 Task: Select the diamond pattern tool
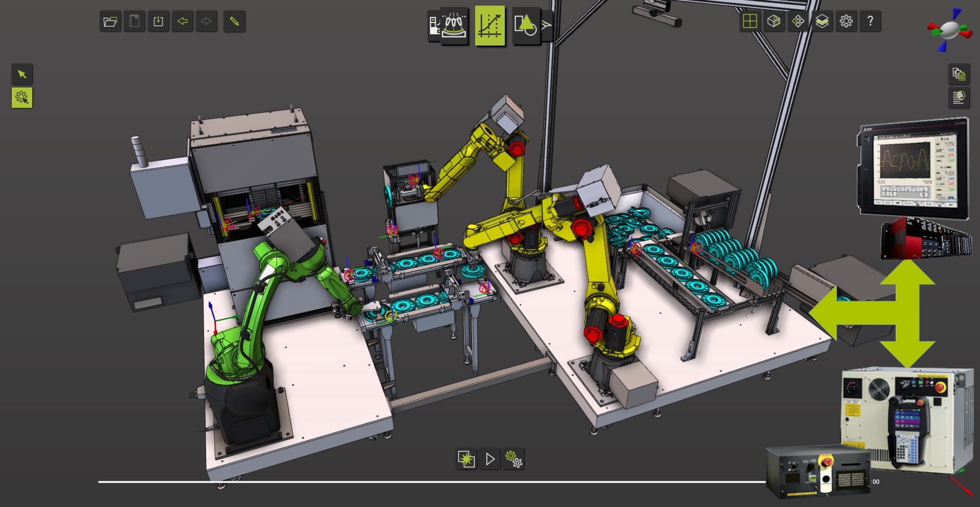coord(798,21)
